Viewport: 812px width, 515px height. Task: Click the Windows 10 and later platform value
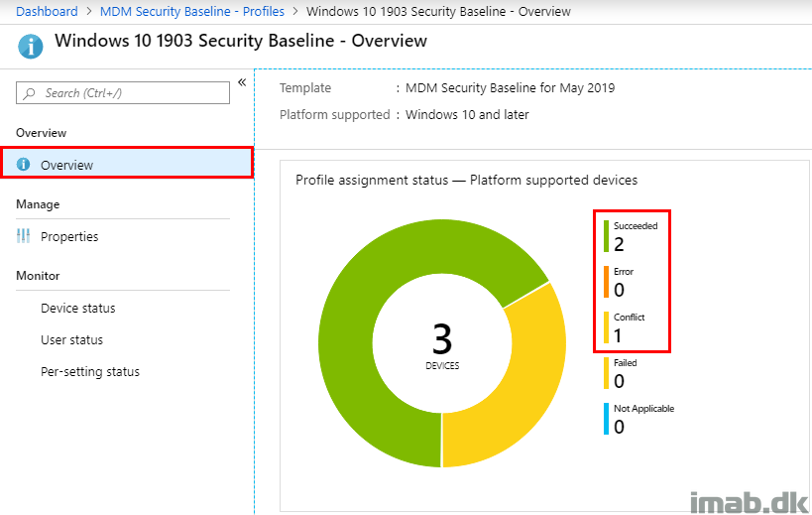[467, 114]
